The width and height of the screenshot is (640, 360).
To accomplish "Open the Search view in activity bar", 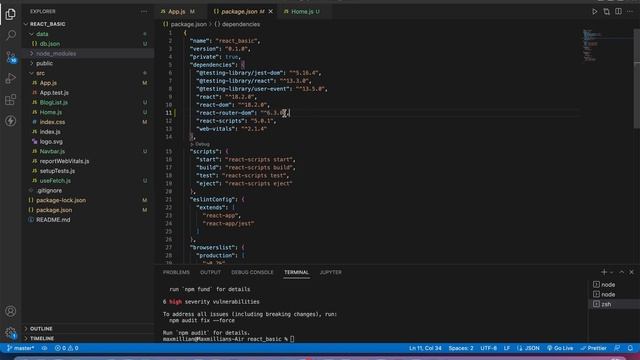I will [11, 35].
